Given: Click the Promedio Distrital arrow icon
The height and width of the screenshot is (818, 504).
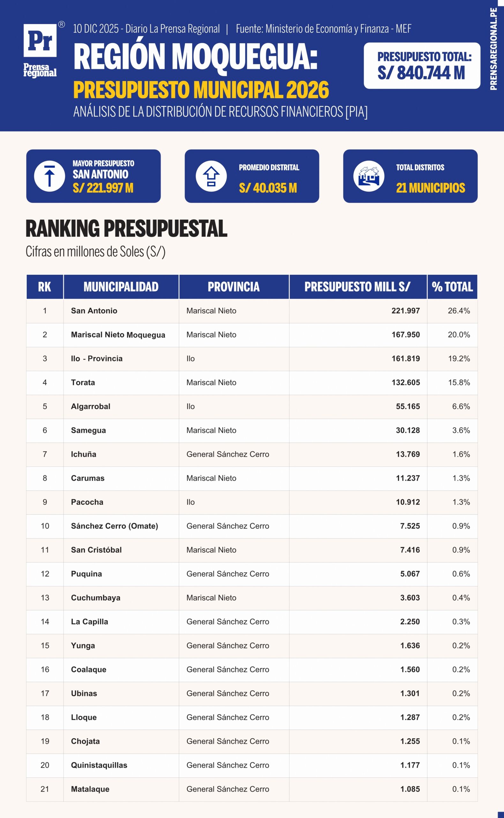Looking at the screenshot, I should click(211, 176).
